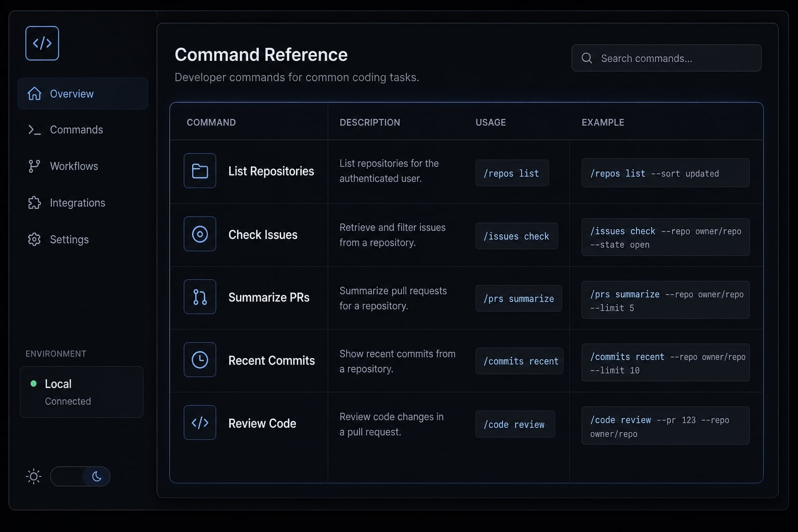Open the Overview page
The height and width of the screenshot is (532, 798).
point(83,94)
